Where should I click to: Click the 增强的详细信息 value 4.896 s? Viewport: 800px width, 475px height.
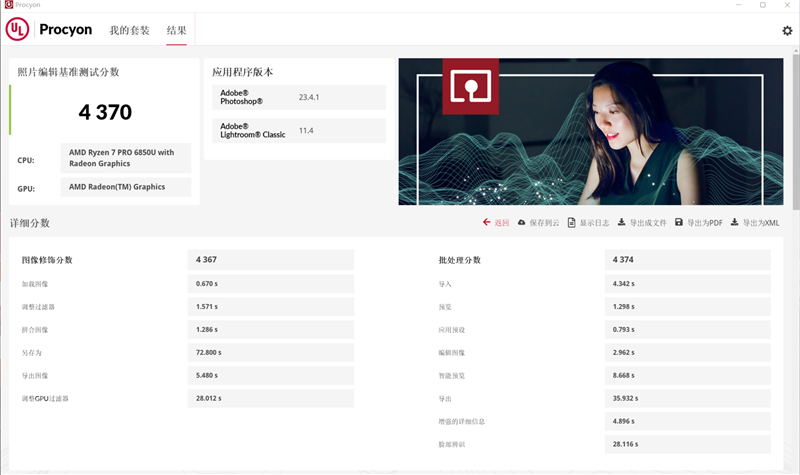click(688, 421)
